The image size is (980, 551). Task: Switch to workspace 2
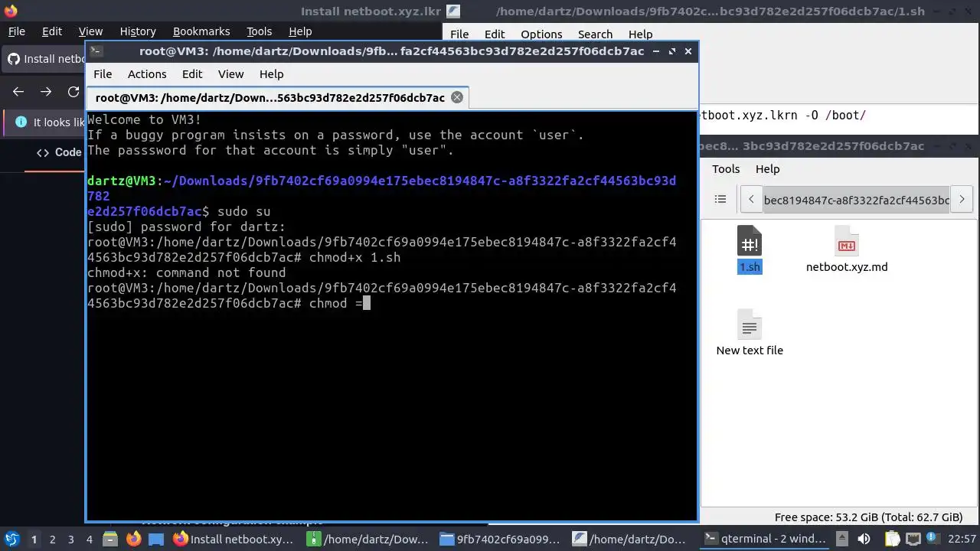coord(52,539)
